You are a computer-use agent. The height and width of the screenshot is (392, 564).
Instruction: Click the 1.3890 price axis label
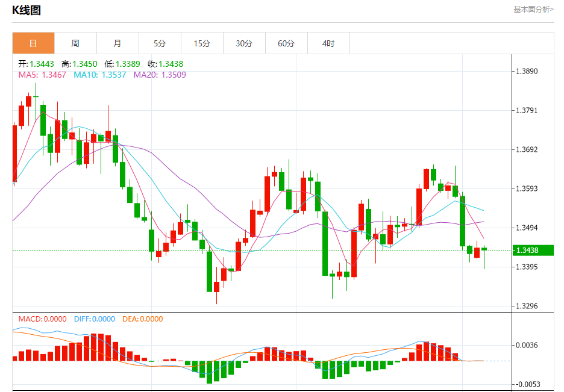(527, 71)
